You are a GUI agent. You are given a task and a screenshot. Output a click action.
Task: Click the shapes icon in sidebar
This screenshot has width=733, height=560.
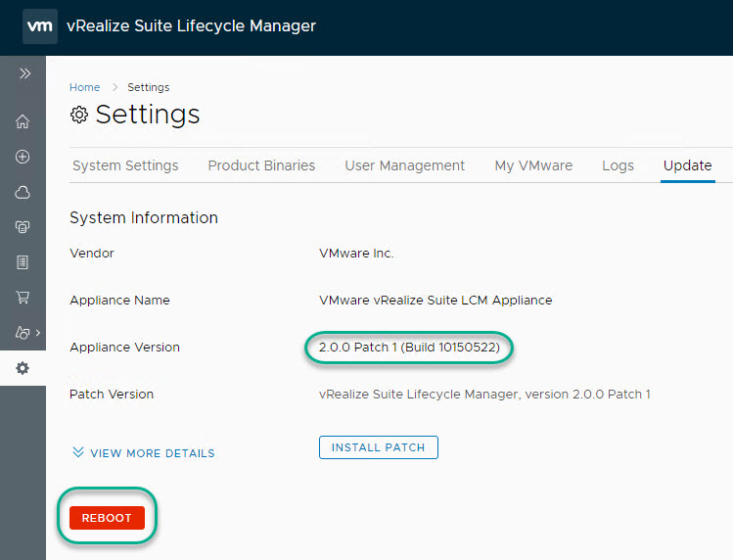point(21,333)
